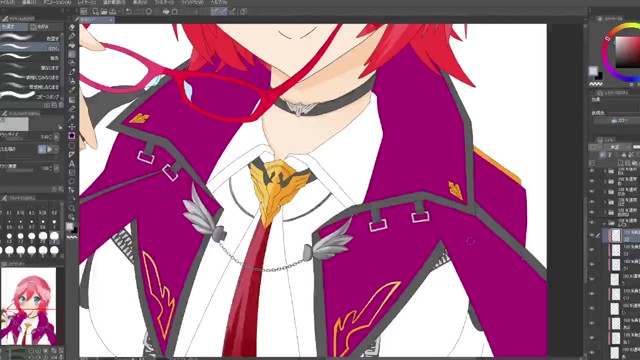
Task: Toggle eye icon of second folder layer
Action: pyautogui.click(x=592, y=181)
